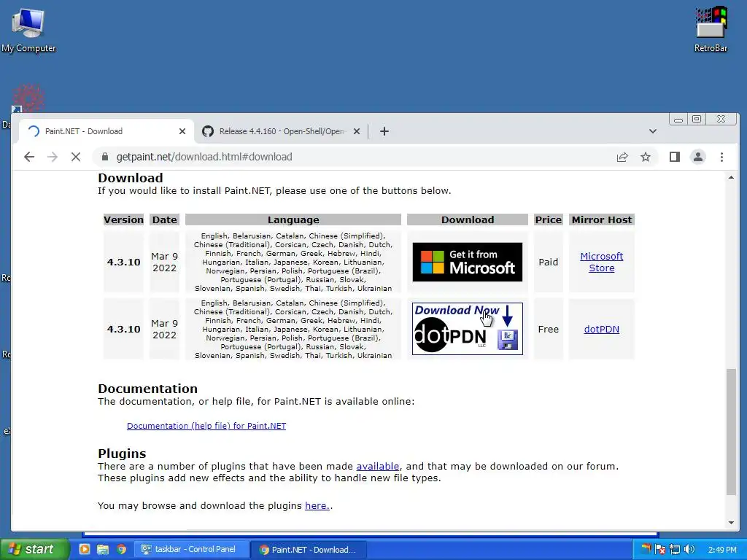This screenshot has width=747, height=560.
Task: Follow the plugins 'here.' link
Action: (x=317, y=506)
